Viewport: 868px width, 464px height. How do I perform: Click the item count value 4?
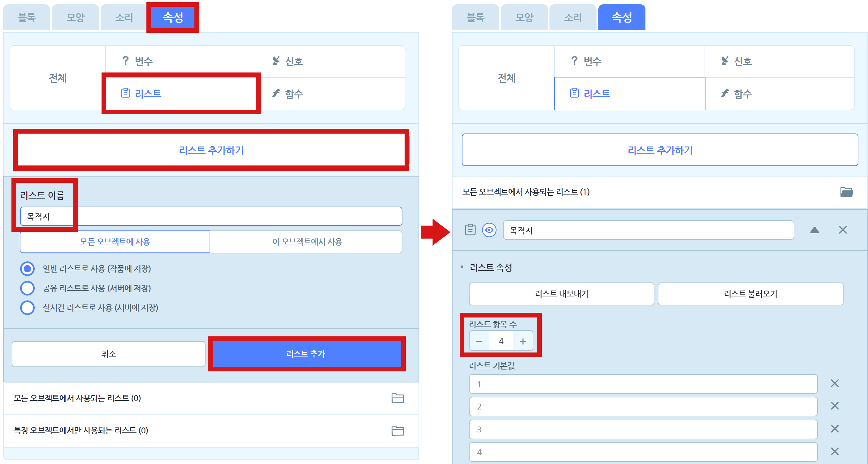pyautogui.click(x=501, y=341)
